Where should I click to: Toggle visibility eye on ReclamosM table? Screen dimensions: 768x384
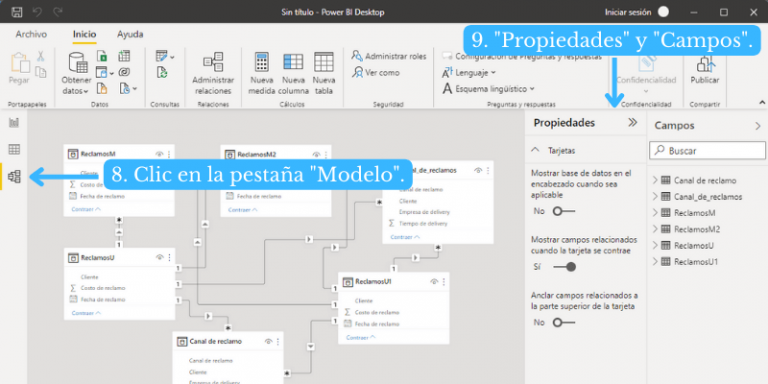(x=160, y=154)
